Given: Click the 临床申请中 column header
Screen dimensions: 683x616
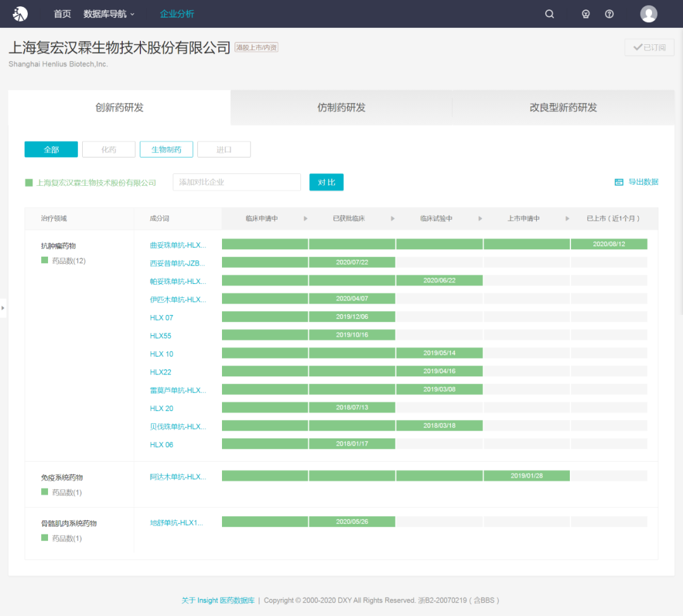Looking at the screenshot, I should [x=261, y=219].
